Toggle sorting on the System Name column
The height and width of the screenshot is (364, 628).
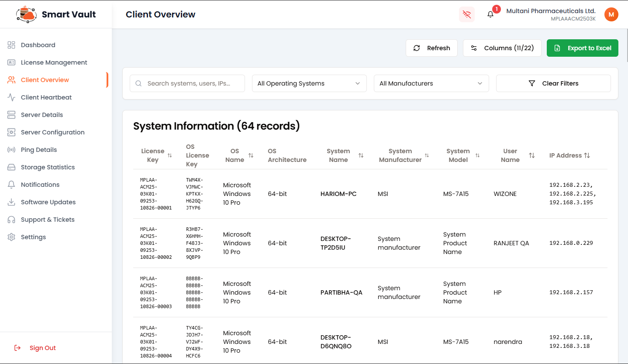coord(361,155)
